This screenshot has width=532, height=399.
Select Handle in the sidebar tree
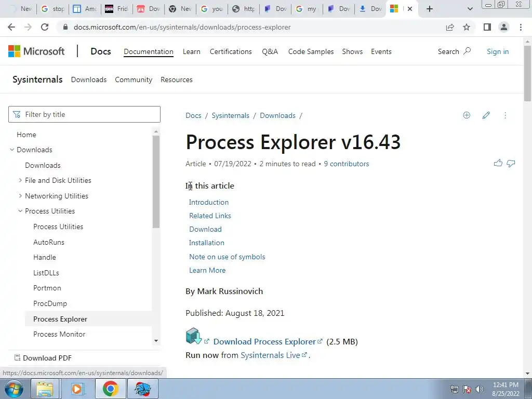pyautogui.click(x=45, y=257)
